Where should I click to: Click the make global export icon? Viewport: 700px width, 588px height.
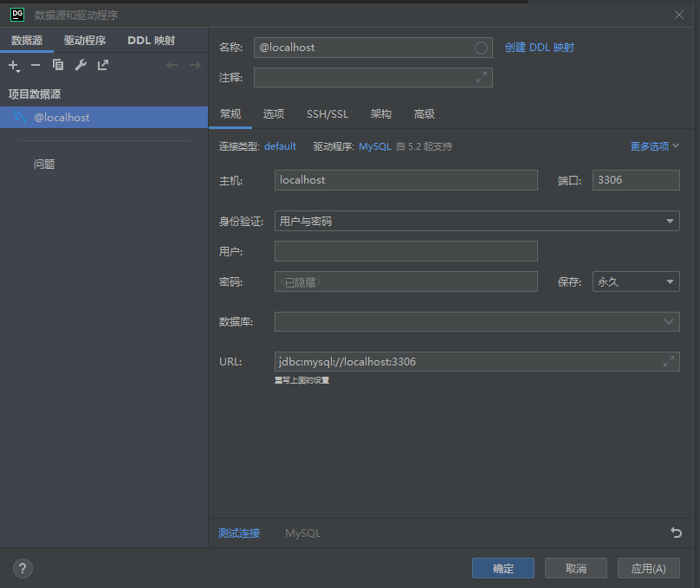point(103,65)
